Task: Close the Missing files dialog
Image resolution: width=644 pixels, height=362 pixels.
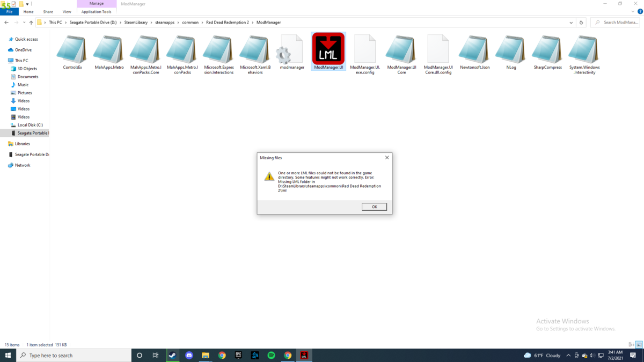Action: click(387, 158)
